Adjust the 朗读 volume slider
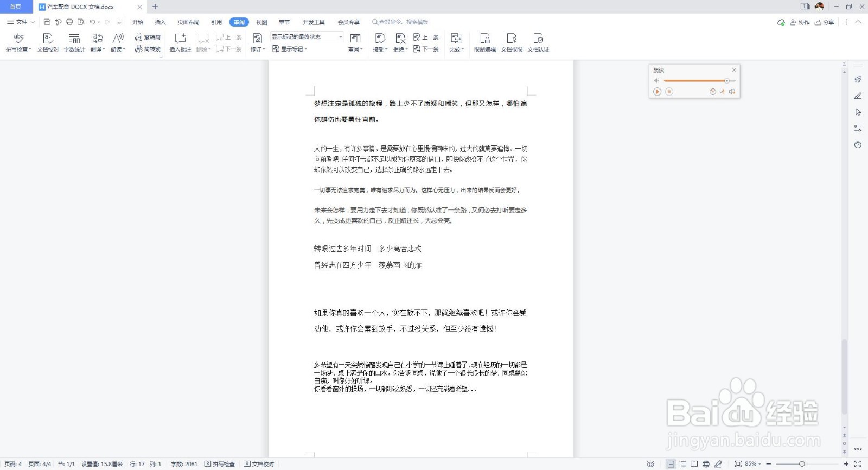 [700, 81]
